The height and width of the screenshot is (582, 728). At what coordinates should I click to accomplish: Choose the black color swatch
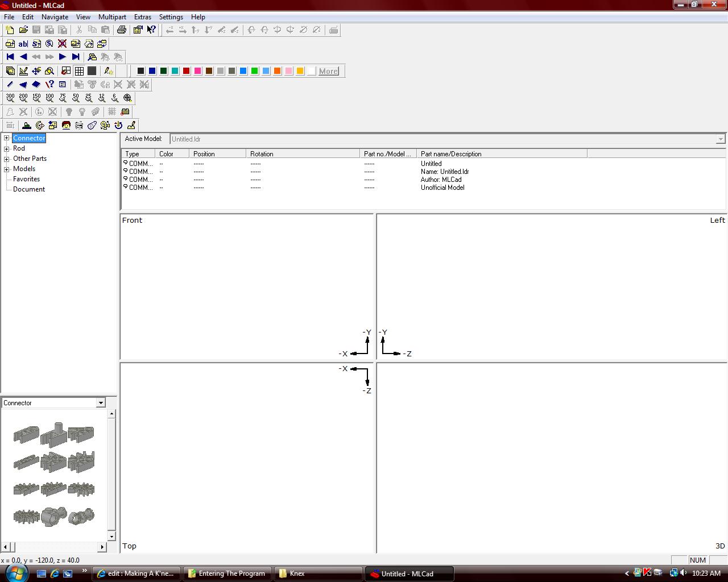[140, 71]
